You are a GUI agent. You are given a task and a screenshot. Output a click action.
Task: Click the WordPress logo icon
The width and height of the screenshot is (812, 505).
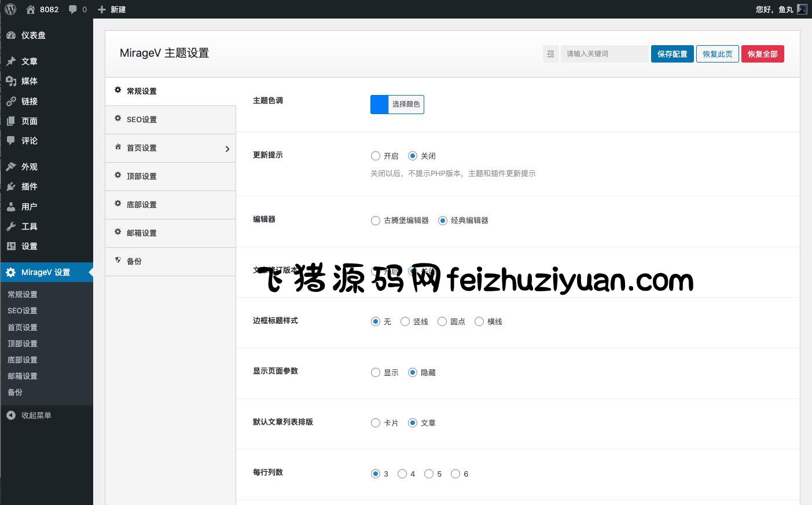click(10, 9)
